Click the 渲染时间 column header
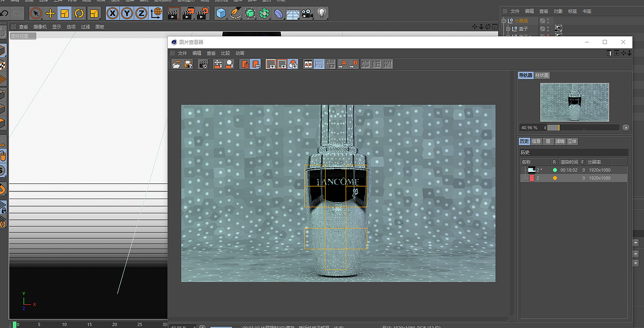This screenshot has width=644, height=328. 569,162
